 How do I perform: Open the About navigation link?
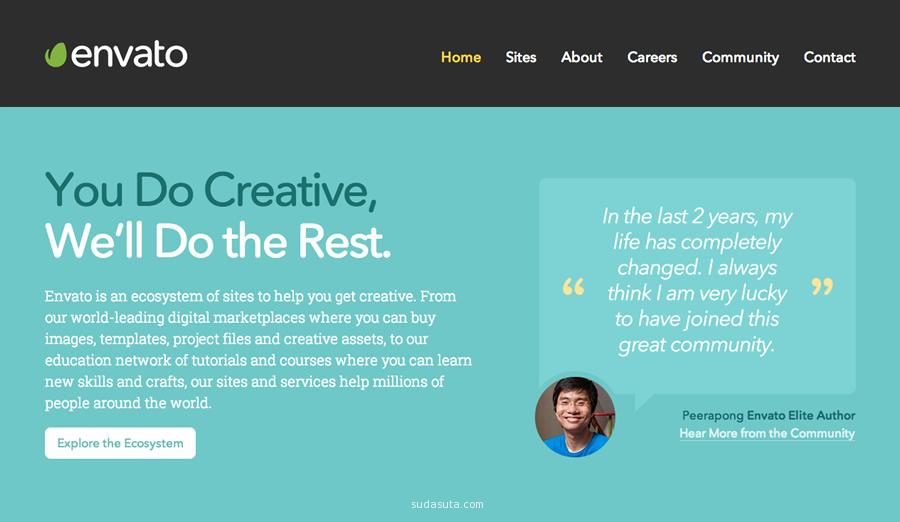(x=581, y=57)
